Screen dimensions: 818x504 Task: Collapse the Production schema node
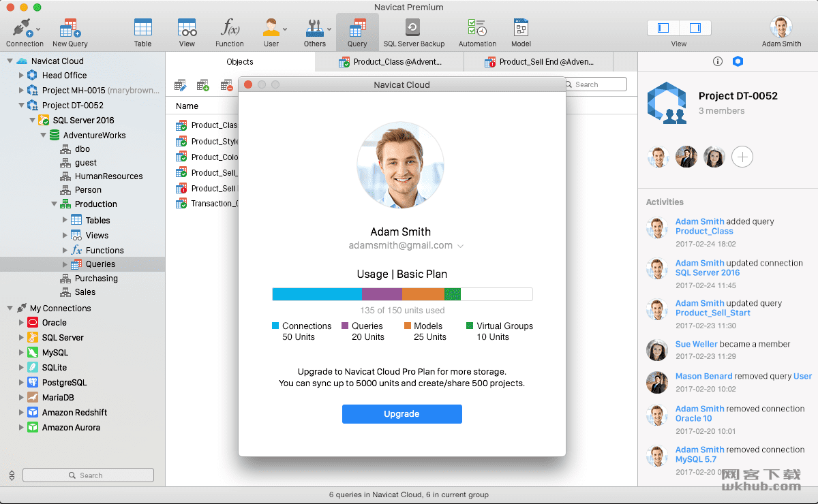[x=55, y=204]
